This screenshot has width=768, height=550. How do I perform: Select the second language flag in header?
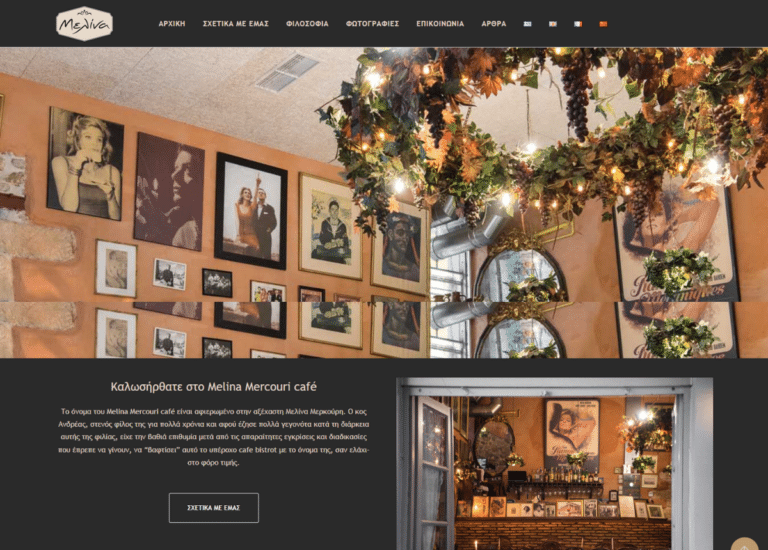click(x=553, y=24)
